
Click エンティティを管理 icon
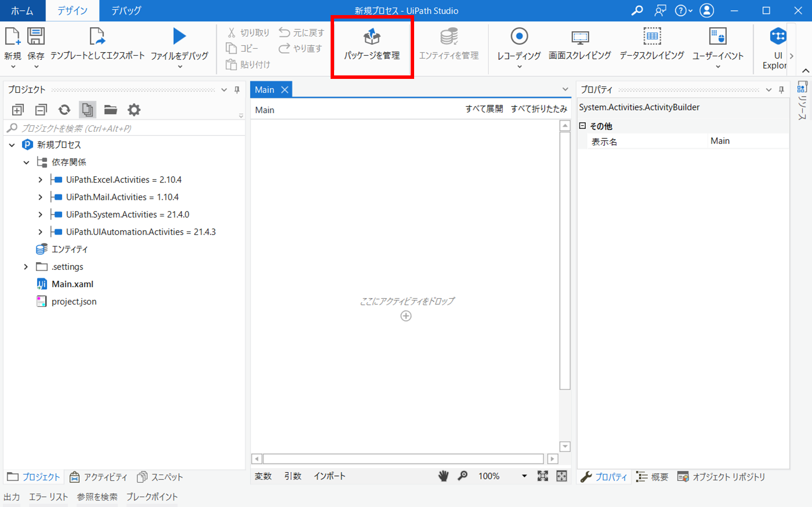click(x=449, y=37)
